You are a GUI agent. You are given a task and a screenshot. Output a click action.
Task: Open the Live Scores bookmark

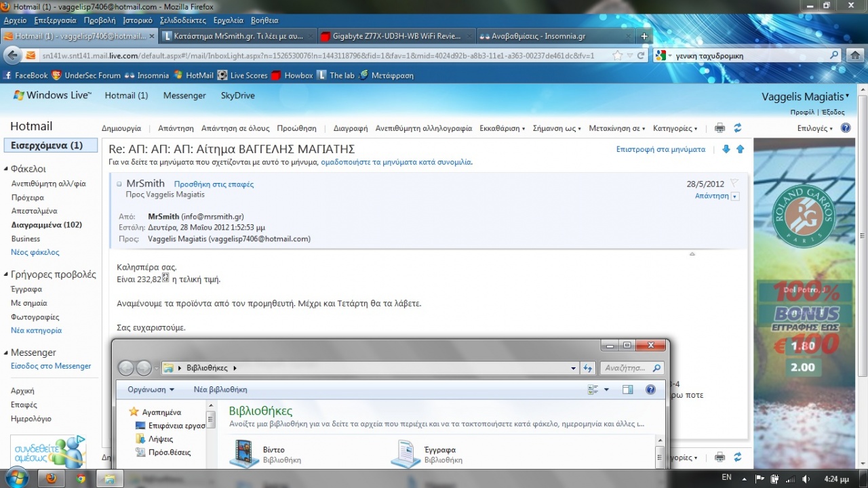242,75
